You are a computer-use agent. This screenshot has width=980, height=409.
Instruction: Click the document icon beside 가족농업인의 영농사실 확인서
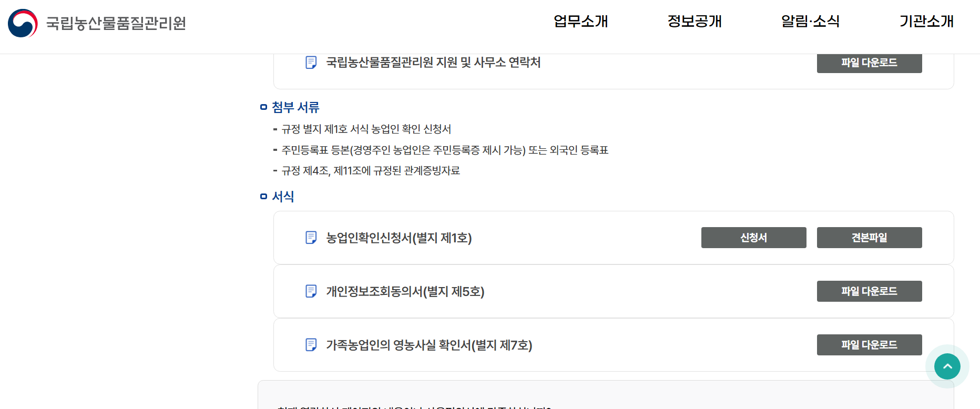(x=310, y=345)
